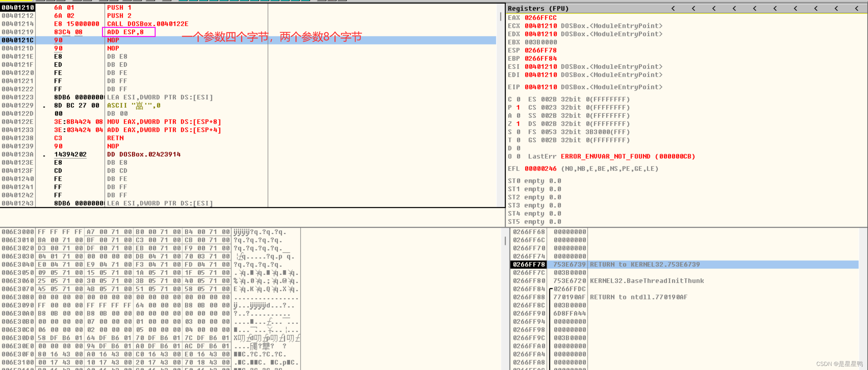Click the first < arrow in Registers header
Image resolution: width=868 pixels, height=370 pixels.
pyautogui.click(x=673, y=8)
